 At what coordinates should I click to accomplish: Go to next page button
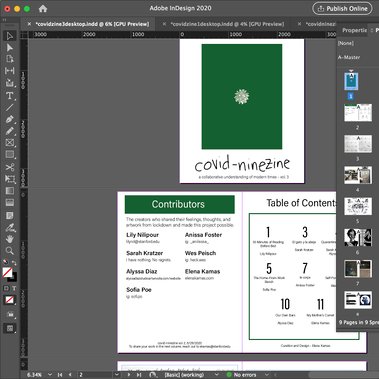[128, 375]
